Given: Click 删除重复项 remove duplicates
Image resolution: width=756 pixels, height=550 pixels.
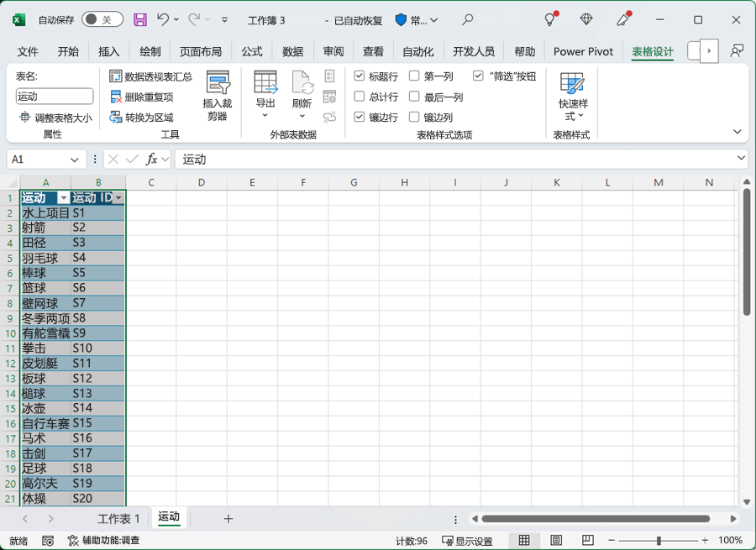Looking at the screenshot, I should tap(142, 97).
